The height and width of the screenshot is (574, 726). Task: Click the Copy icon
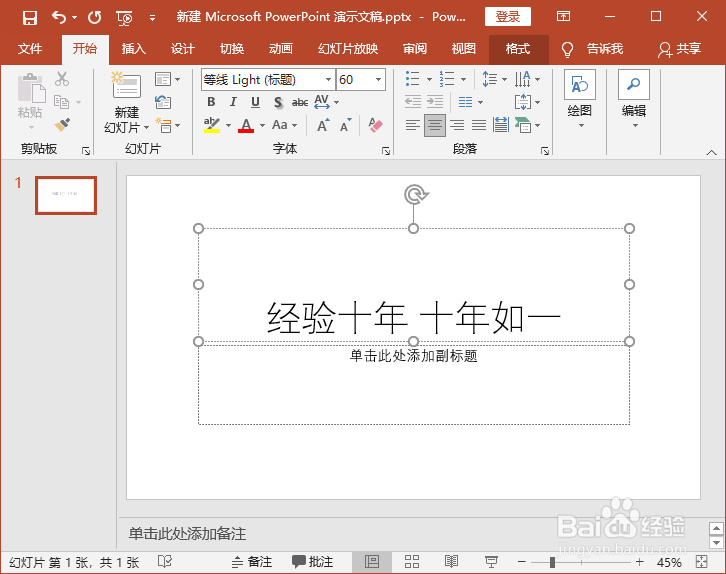[x=62, y=102]
